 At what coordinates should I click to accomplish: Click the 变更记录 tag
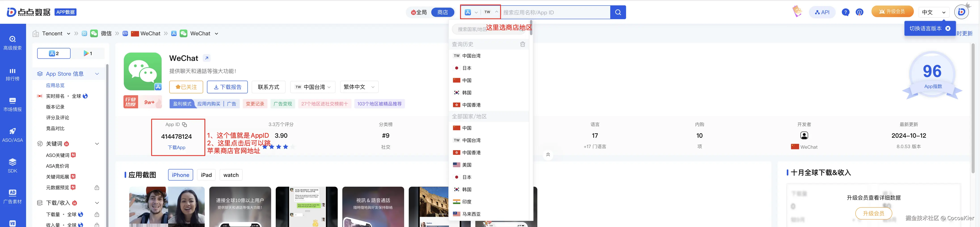255,104
